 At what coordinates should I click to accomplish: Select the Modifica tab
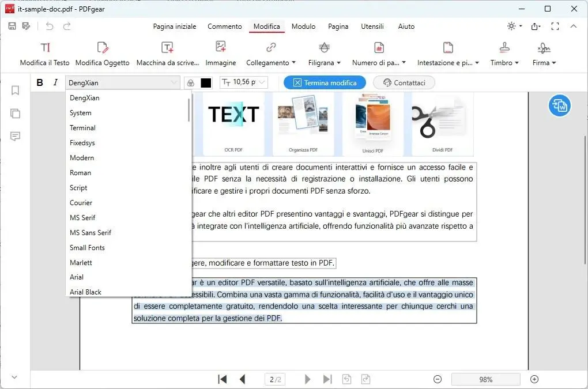click(267, 27)
